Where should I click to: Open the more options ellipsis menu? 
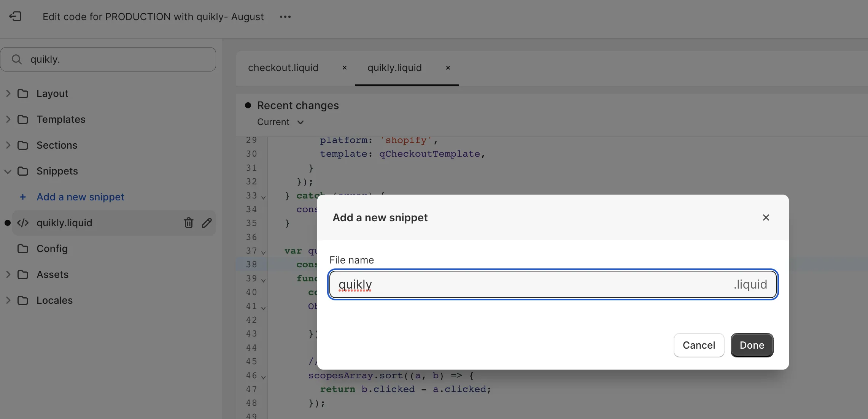(285, 17)
